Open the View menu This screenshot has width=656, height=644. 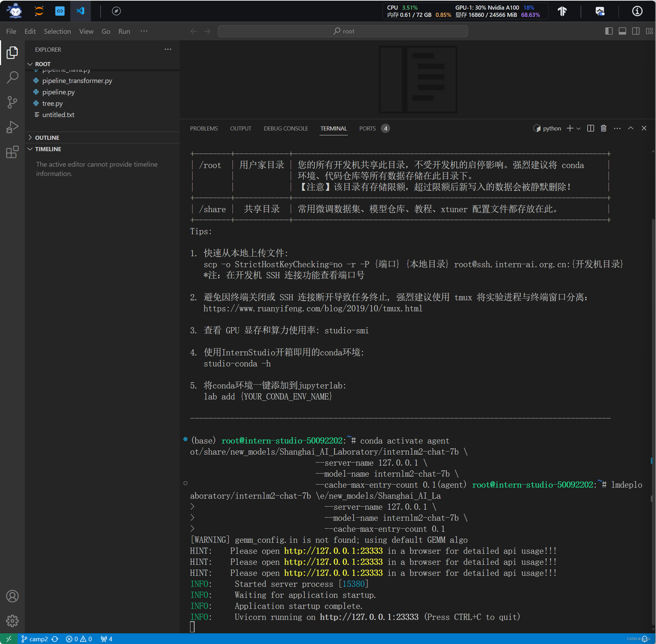86,31
